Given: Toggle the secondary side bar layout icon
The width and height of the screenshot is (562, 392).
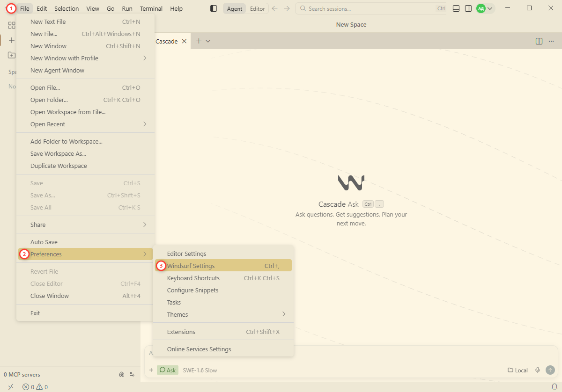Looking at the screenshot, I should click(468, 8).
